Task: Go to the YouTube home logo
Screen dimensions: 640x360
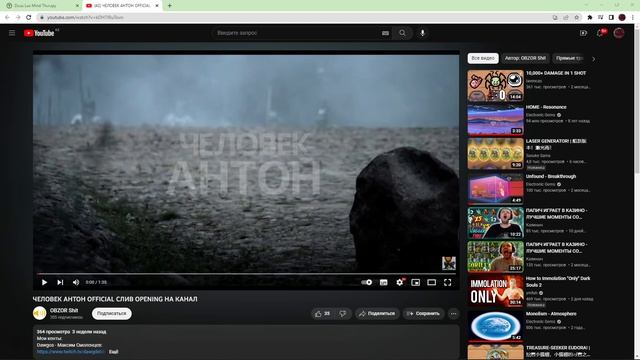Action: pos(39,33)
